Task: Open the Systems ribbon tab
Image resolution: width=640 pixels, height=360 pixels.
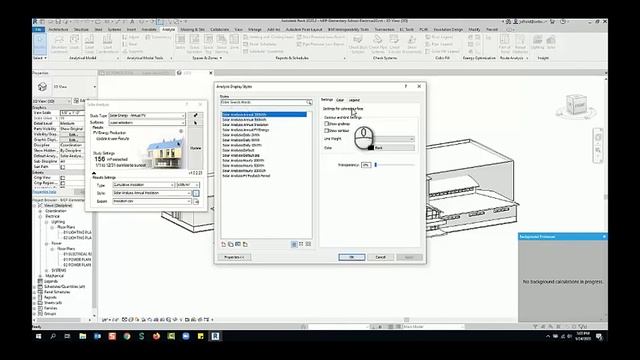Action: pos(114,29)
